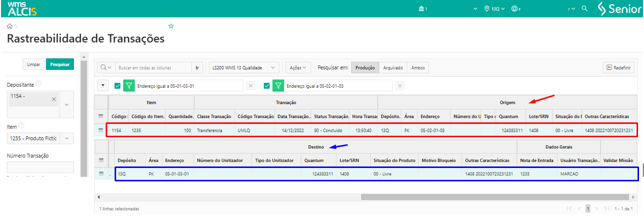
Task: Click the Pesquisar button
Action: 60,64
